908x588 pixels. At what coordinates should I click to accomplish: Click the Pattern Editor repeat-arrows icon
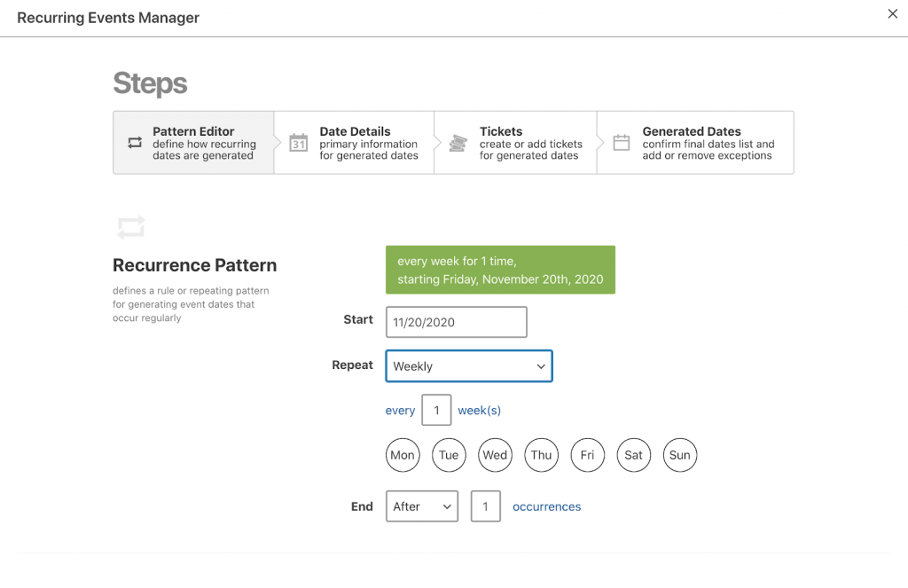(x=135, y=143)
